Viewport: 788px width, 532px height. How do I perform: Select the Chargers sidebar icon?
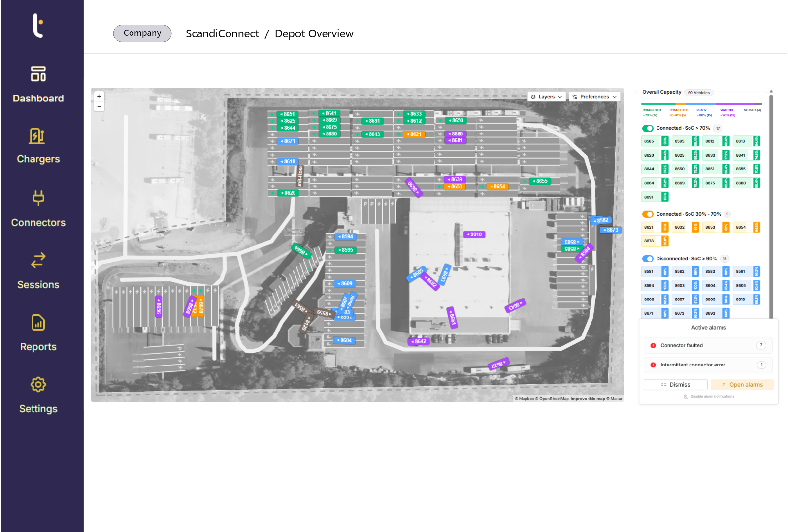[x=38, y=146]
